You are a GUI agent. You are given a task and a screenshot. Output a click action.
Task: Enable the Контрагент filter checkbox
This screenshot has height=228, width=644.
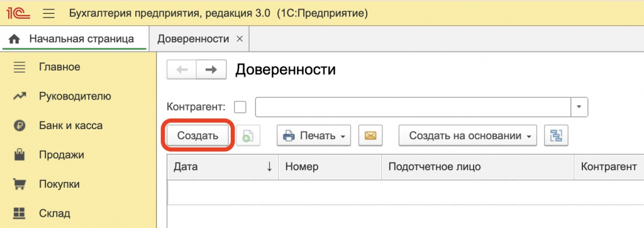coord(240,108)
